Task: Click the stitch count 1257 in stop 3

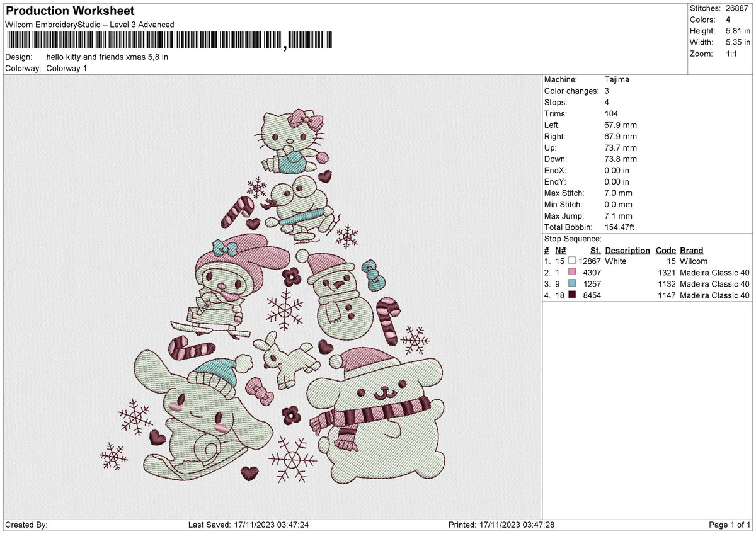Action: [x=593, y=283]
